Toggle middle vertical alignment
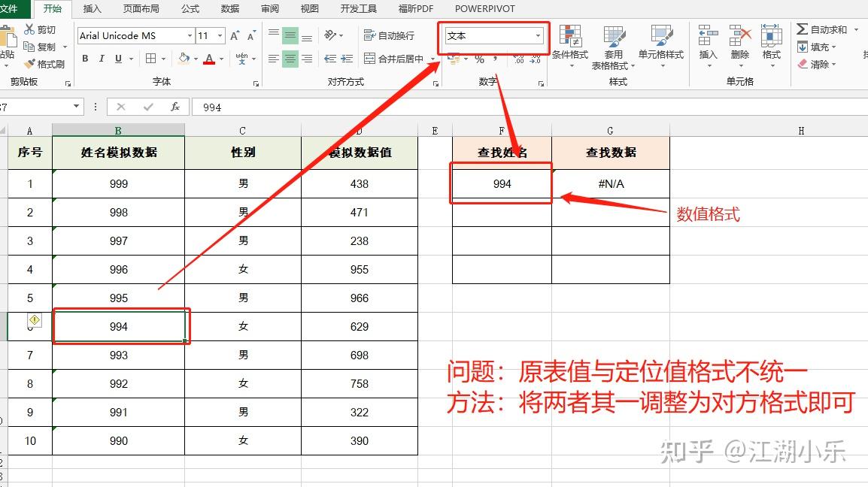The image size is (868, 487). [x=290, y=35]
